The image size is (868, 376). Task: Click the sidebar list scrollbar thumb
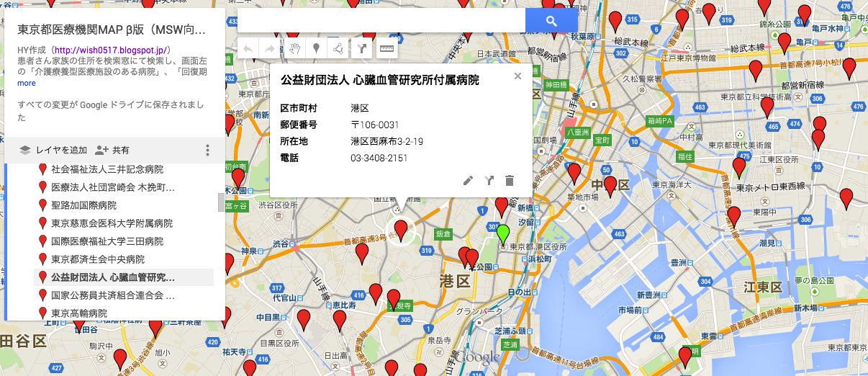click(x=222, y=202)
